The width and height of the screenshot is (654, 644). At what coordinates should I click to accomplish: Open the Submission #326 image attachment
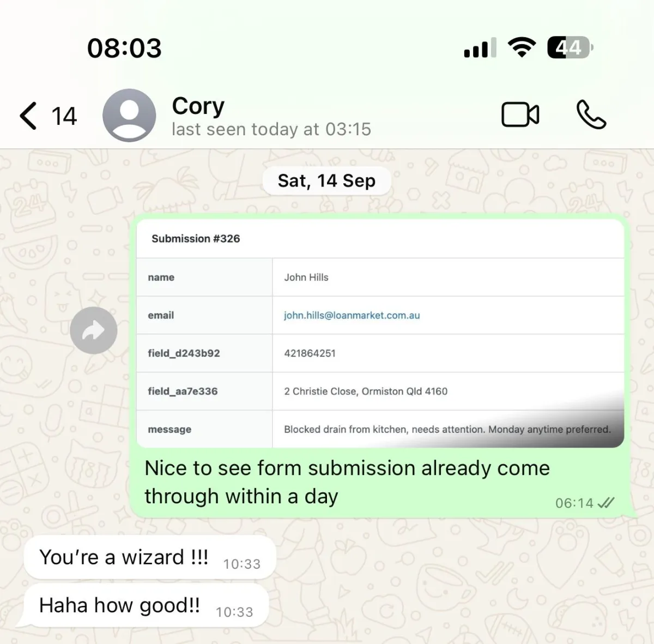tap(380, 333)
